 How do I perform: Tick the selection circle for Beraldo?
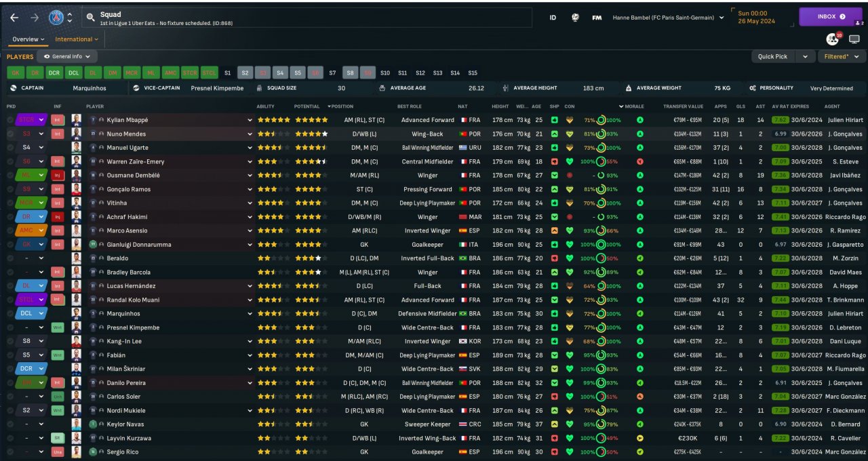point(10,258)
